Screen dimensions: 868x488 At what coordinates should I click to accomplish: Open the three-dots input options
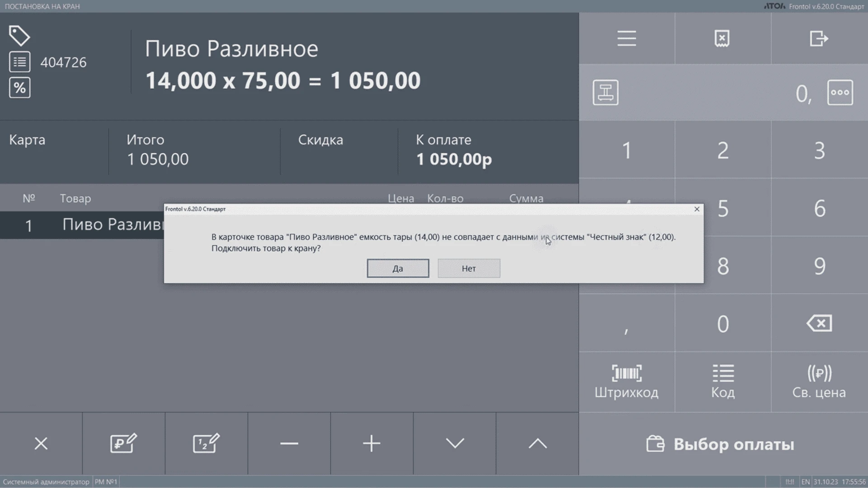[x=840, y=93]
